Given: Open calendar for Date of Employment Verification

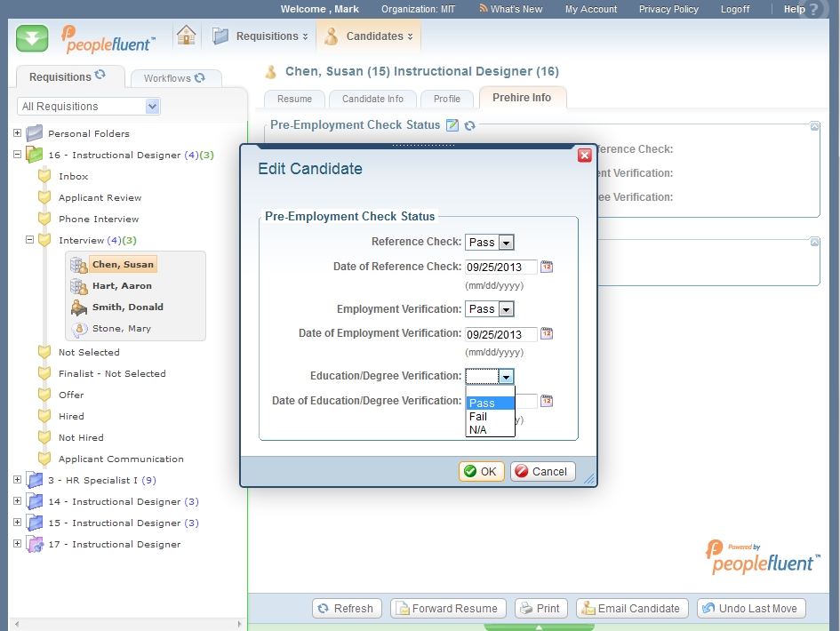Looking at the screenshot, I should (x=547, y=334).
